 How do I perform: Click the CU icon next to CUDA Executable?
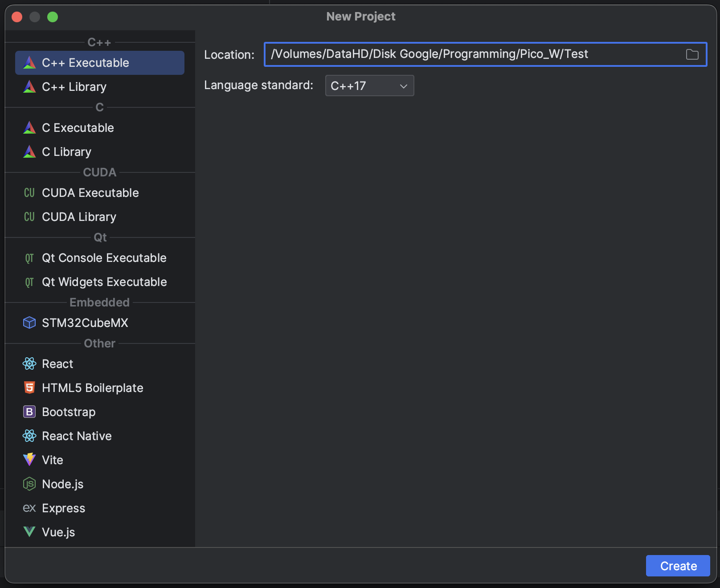pos(29,192)
